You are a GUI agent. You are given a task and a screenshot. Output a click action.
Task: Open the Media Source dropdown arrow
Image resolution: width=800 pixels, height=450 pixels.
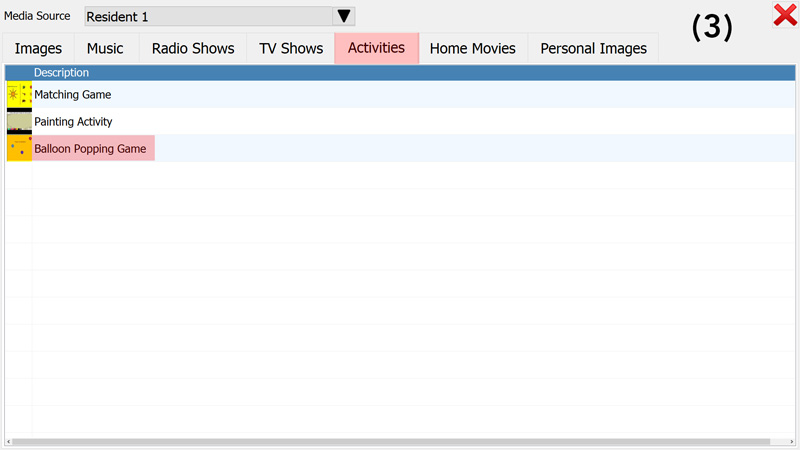point(344,16)
